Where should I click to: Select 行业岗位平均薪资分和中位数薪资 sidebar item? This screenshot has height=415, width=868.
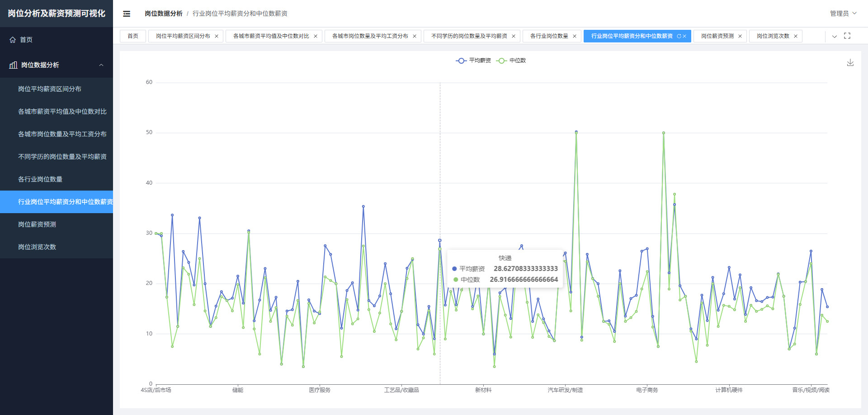point(57,202)
